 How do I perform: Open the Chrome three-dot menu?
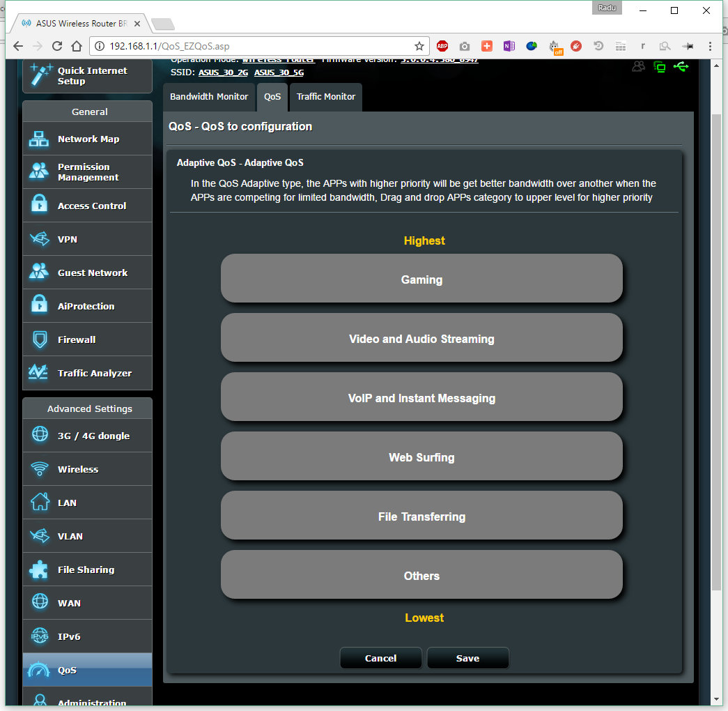coord(710,46)
